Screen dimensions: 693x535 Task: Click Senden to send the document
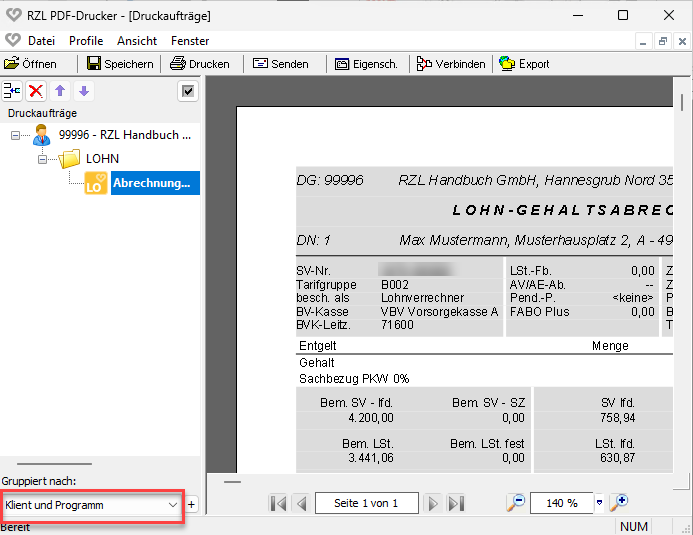[x=280, y=64]
